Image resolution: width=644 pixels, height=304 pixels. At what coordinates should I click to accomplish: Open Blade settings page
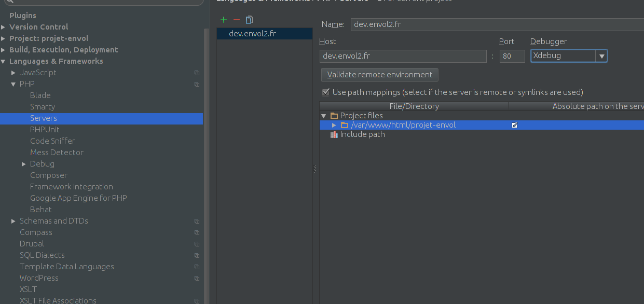tap(40, 95)
